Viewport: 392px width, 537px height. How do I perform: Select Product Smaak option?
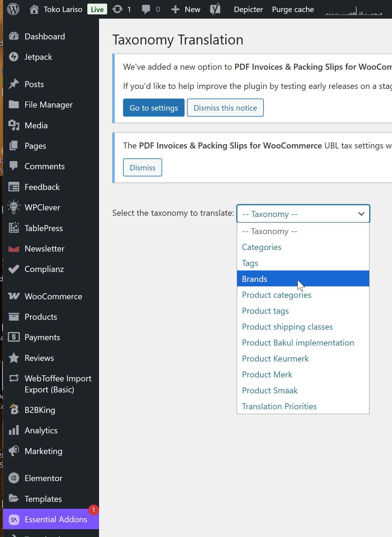pos(303,390)
